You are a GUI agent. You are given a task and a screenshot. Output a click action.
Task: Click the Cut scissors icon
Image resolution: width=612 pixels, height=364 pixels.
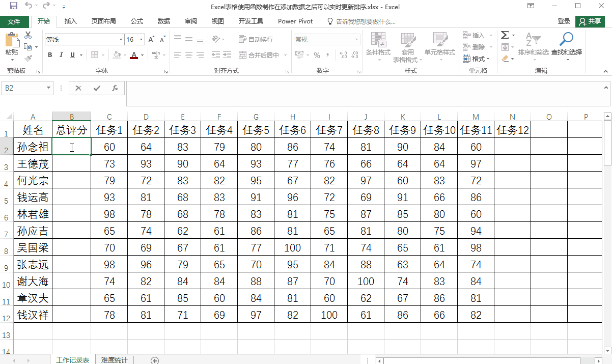pos(28,35)
